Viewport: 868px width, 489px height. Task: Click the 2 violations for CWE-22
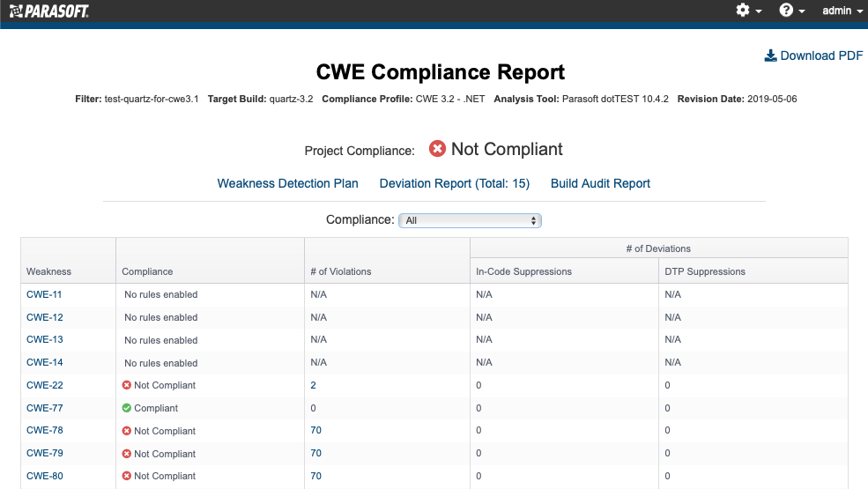coord(314,385)
